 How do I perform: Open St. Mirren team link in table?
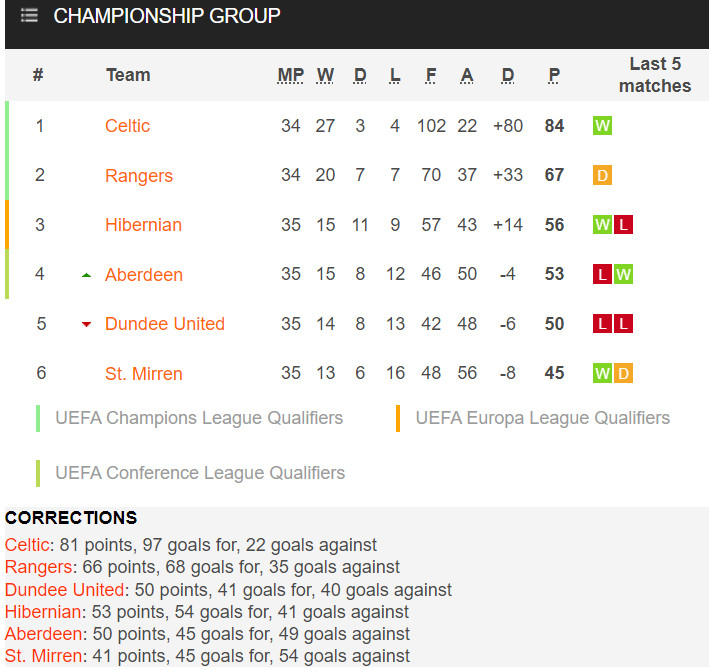[144, 373]
